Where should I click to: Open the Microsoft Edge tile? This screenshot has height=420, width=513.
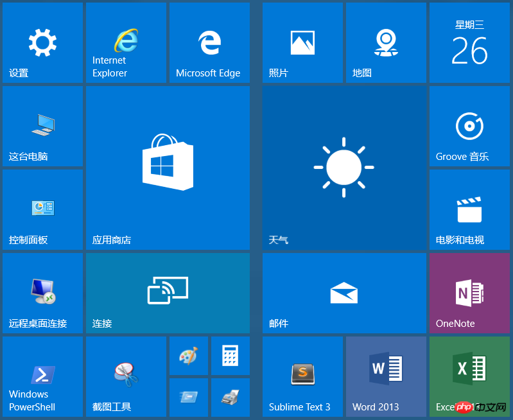click(x=209, y=42)
